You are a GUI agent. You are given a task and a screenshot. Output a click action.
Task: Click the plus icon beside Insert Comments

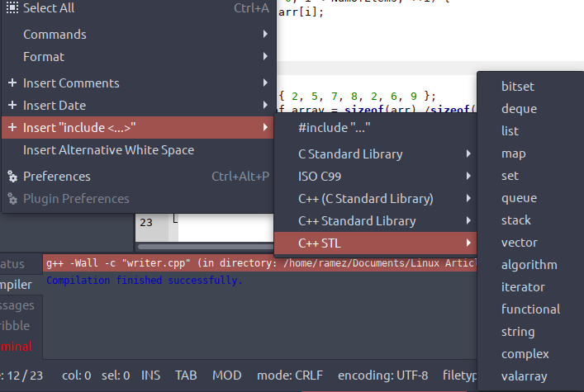click(x=12, y=83)
